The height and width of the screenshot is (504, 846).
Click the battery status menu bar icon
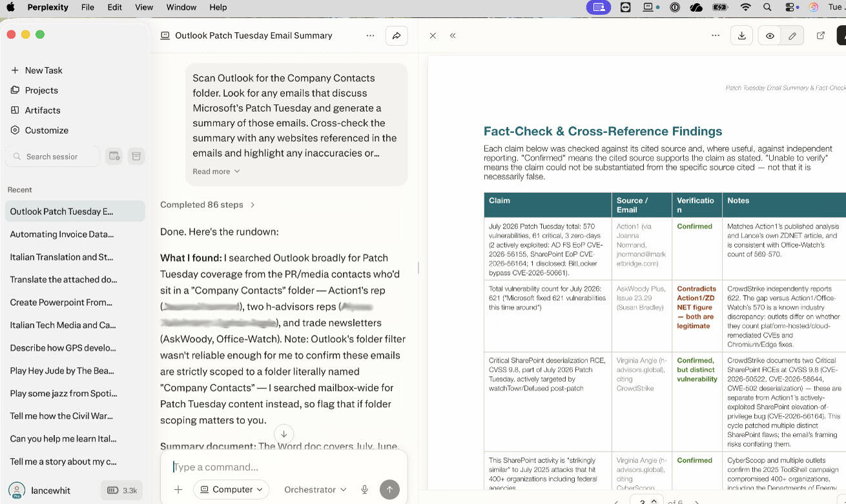tap(720, 7)
